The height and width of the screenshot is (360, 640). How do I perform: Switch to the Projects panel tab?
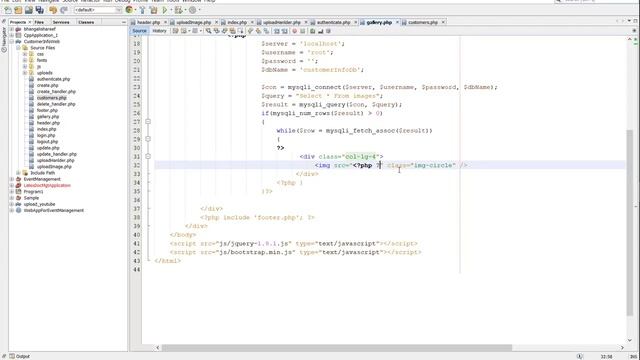(x=18, y=22)
